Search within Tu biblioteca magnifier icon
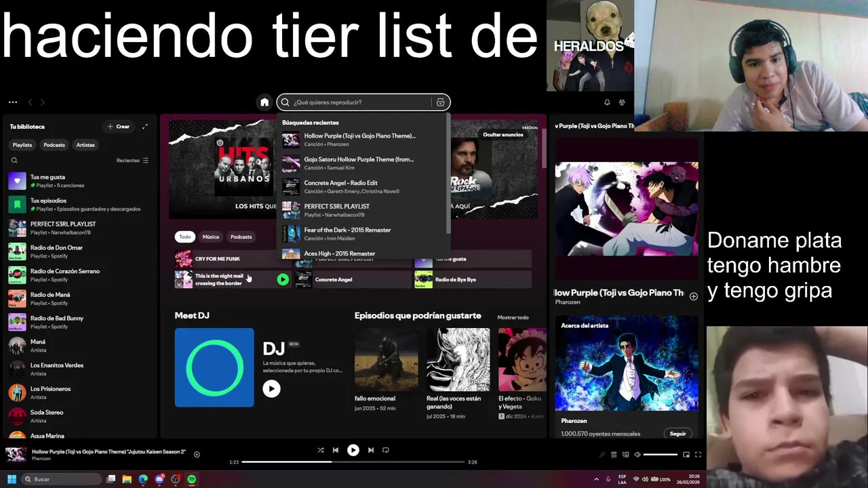The width and height of the screenshot is (868, 488). click(x=14, y=161)
